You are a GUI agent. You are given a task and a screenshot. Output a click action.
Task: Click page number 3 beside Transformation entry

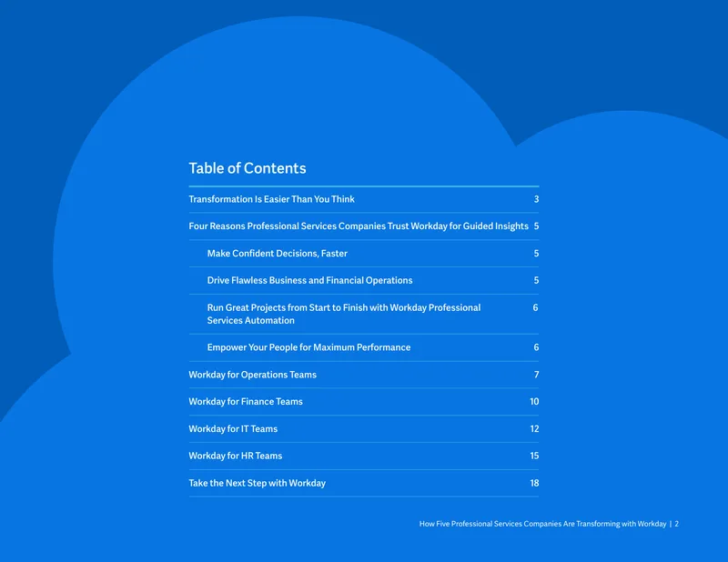click(536, 199)
